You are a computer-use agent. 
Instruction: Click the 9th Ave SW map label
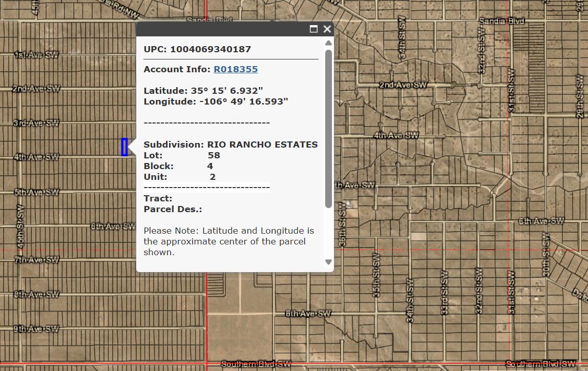[36, 328]
